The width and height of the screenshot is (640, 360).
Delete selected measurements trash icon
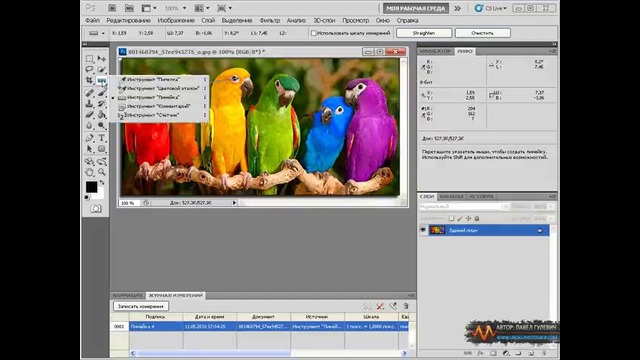pos(406,306)
